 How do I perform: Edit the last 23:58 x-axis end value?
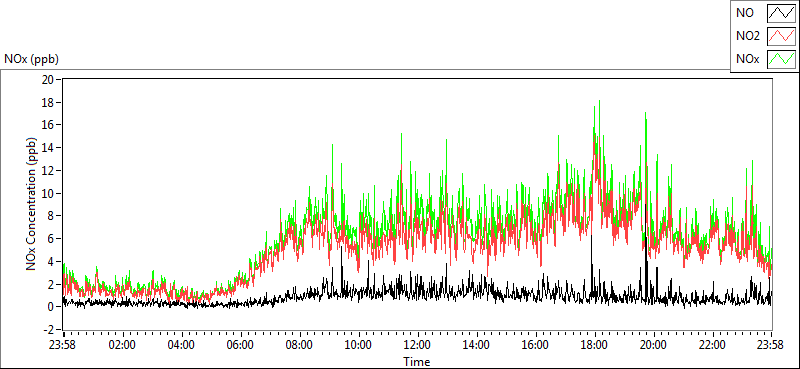771,345
